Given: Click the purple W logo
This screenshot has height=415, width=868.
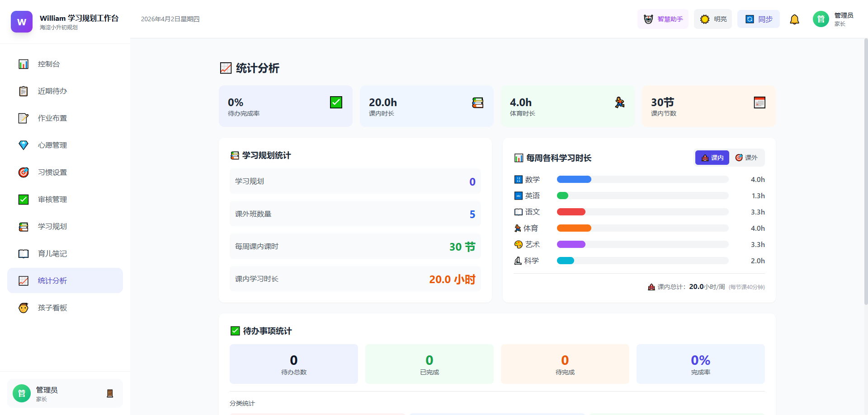Looking at the screenshot, I should (22, 22).
